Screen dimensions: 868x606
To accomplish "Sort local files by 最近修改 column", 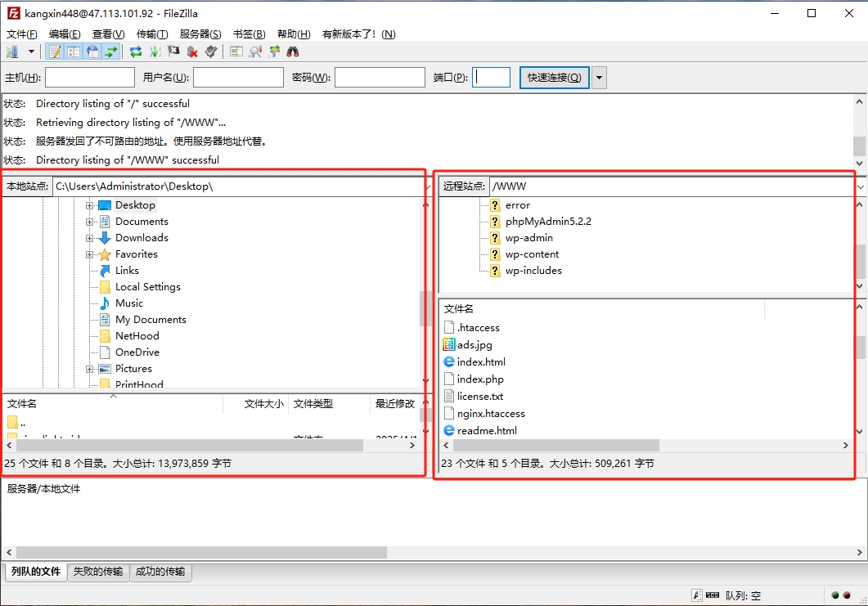I will pos(394,404).
